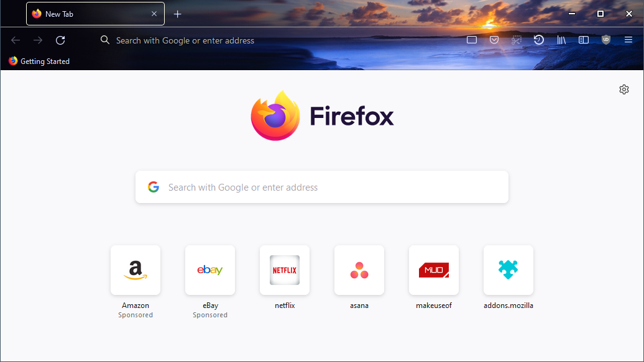
Task: Open the Amazon sponsored shortcut
Action: point(136,271)
